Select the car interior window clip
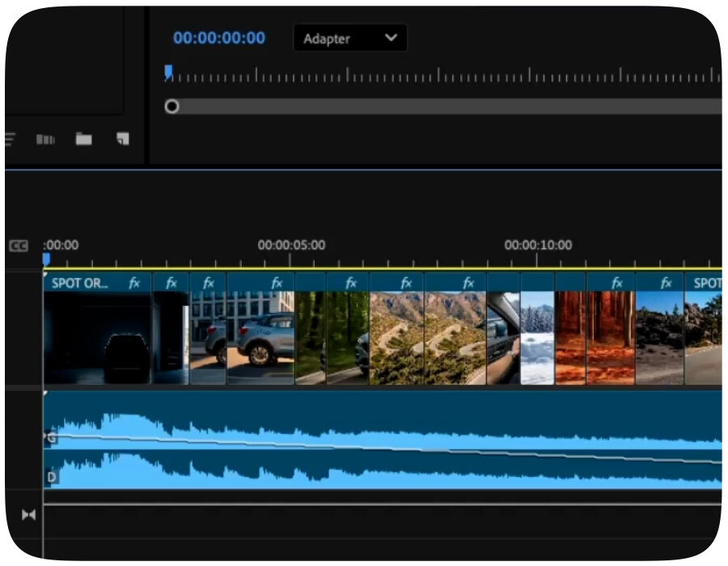The height and width of the screenshot is (566, 728). click(503, 338)
